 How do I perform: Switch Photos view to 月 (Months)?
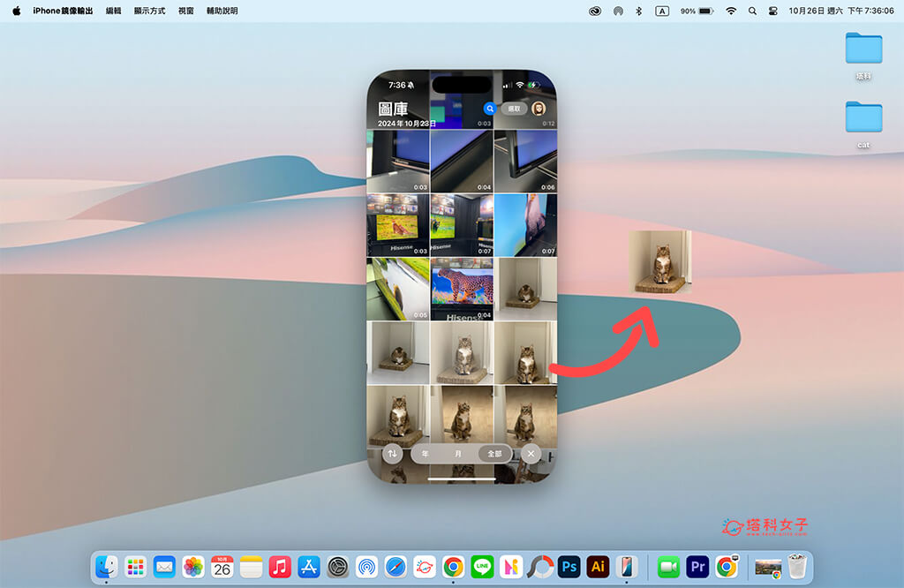point(458,454)
